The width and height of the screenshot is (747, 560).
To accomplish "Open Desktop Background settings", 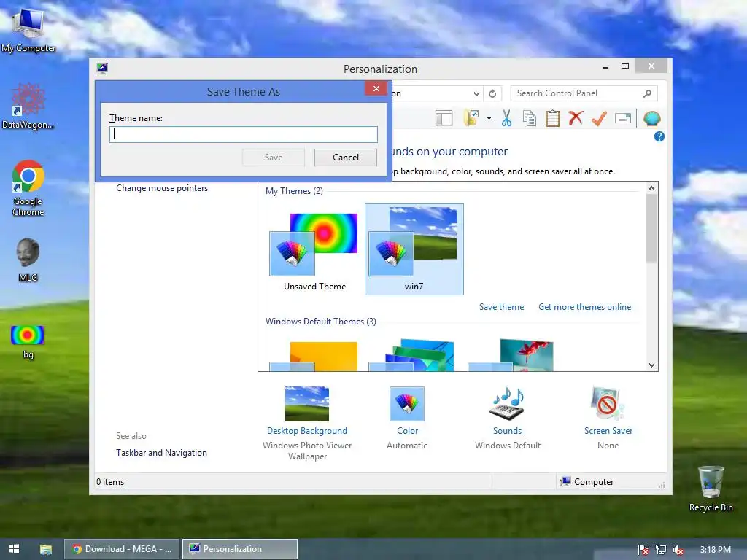I will tap(307, 404).
